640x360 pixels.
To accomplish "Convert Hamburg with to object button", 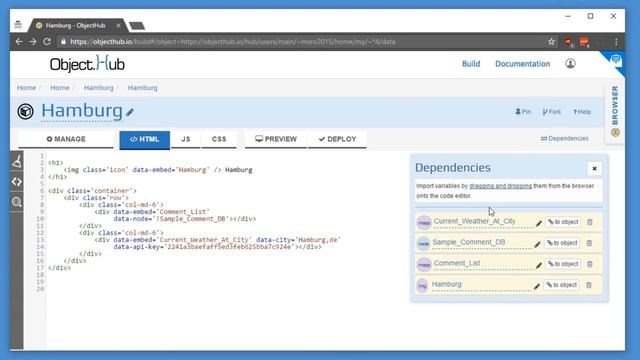I will [x=562, y=285].
